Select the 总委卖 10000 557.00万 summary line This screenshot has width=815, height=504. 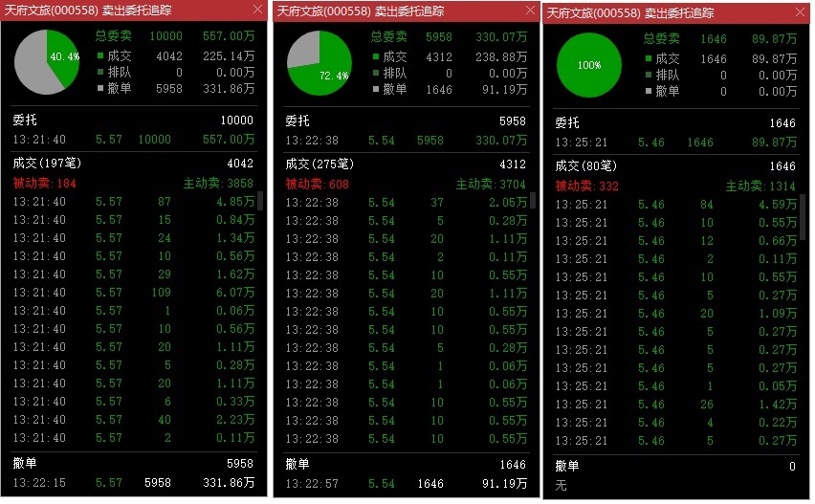click(175, 35)
